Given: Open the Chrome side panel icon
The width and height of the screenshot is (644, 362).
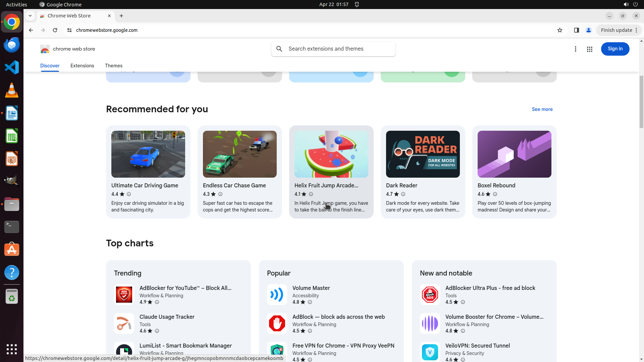Looking at the screenshot, I should (576, 30).
